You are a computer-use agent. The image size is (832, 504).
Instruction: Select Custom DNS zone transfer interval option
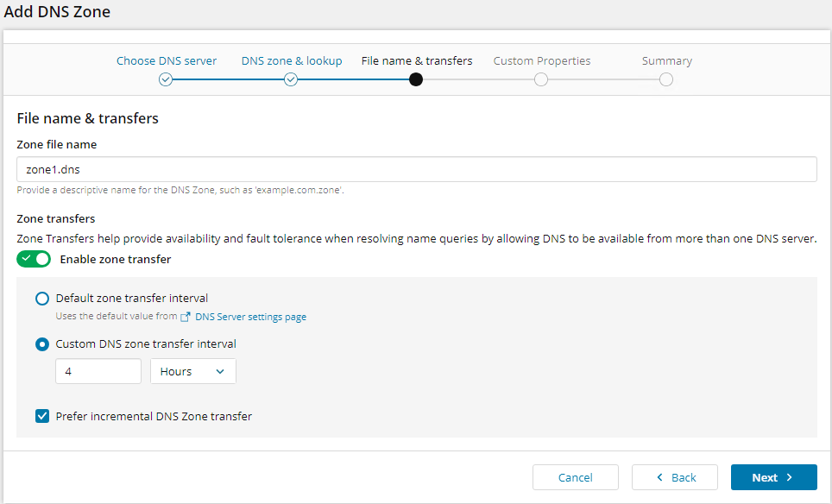point(42,343)
